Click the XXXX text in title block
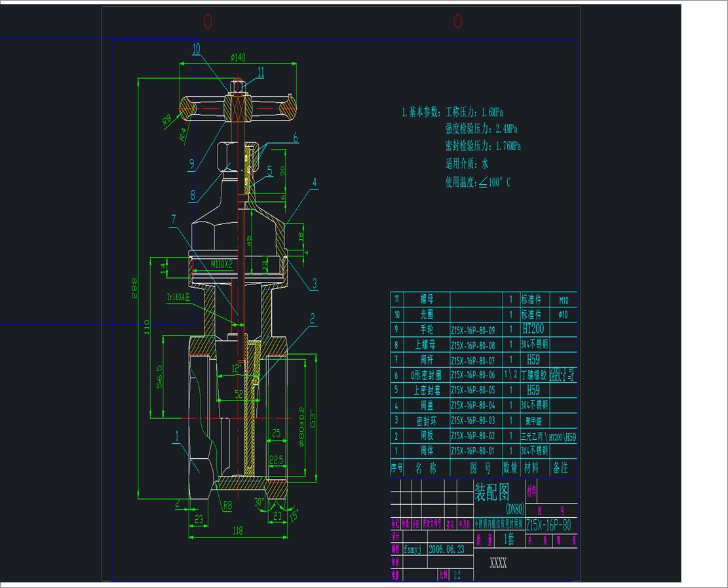The width and height of the screenshot is (728, 588). pyautogui.click(x=498, y=563)
